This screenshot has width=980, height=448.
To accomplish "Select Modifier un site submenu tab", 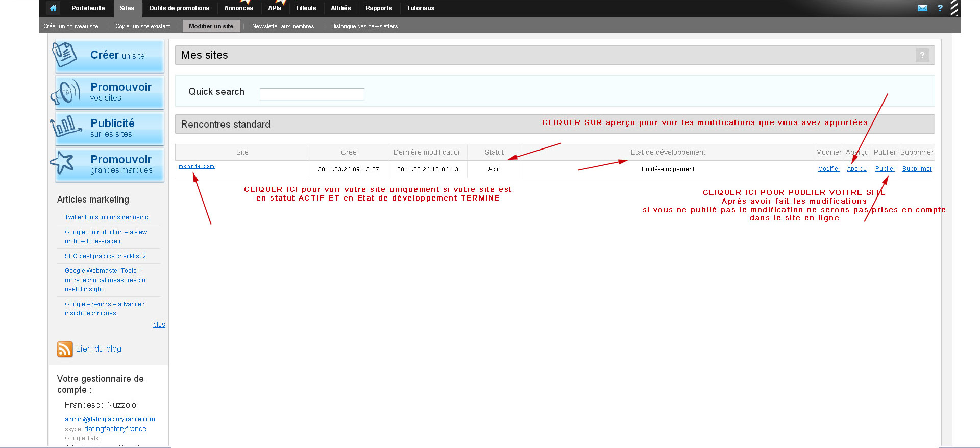I will point(211,26).
